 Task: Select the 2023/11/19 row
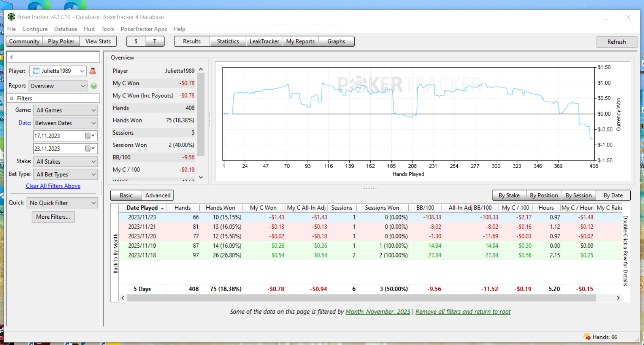click(x=370, y=246)
